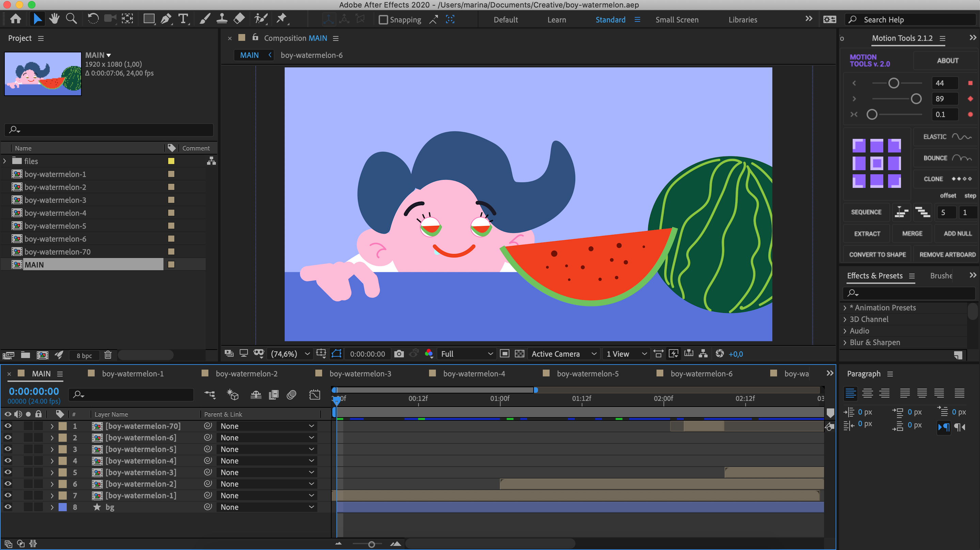Expand layer 1 boy-watermelon-70 properties

click(x=52, y=426)
